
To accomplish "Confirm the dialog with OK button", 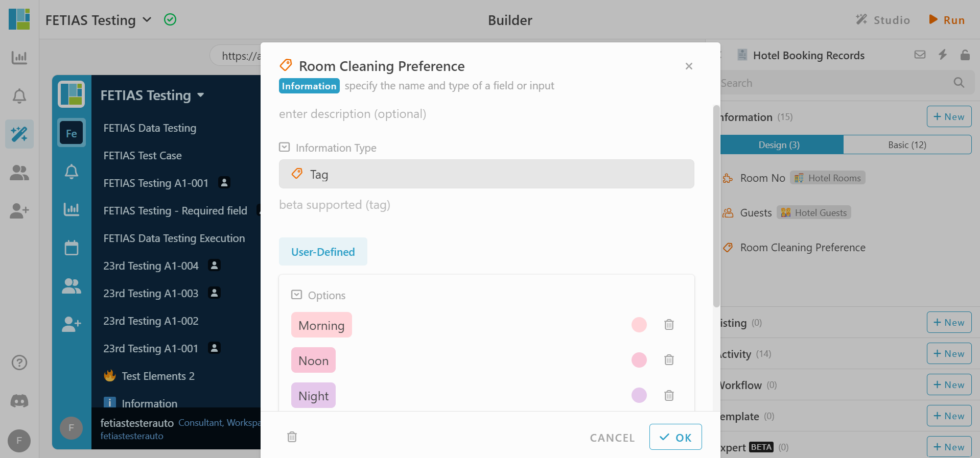I will click(675, 437).
